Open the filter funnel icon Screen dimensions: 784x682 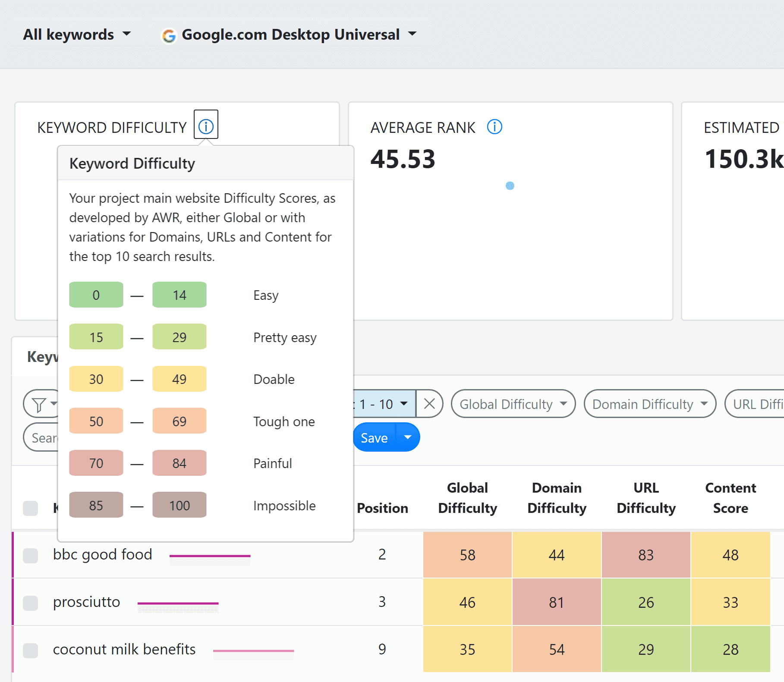click(x=40, y=404)
